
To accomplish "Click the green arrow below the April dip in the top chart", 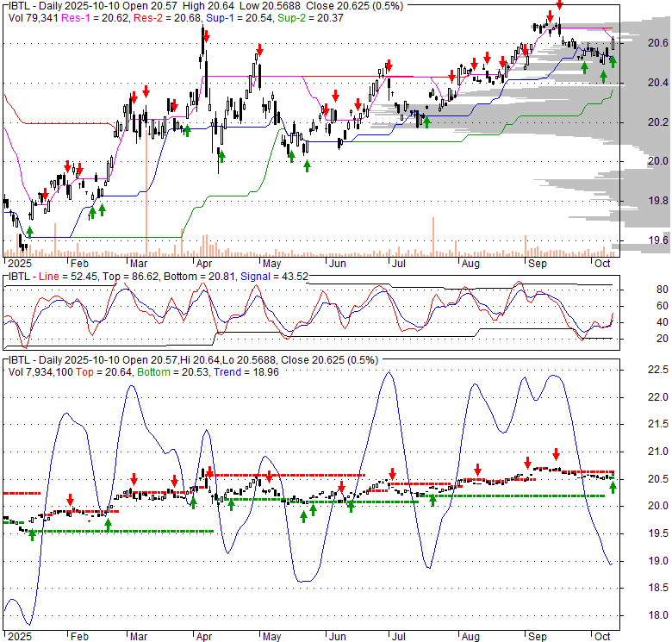I will tap(221, 156).
